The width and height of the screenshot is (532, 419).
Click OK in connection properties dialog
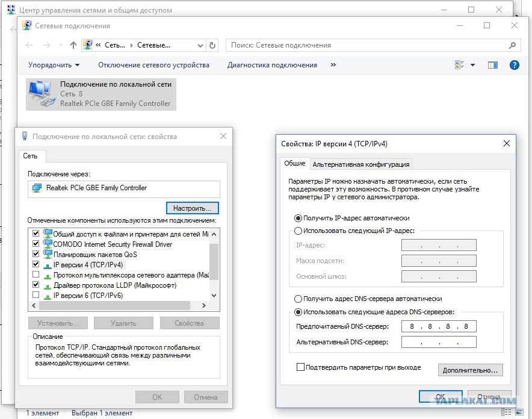tap(157, 397)
